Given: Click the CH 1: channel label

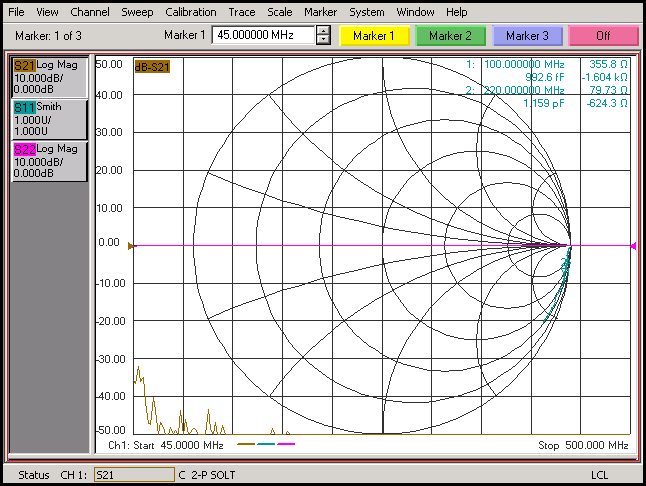Looking at the screenshot, I should (74, 475).
